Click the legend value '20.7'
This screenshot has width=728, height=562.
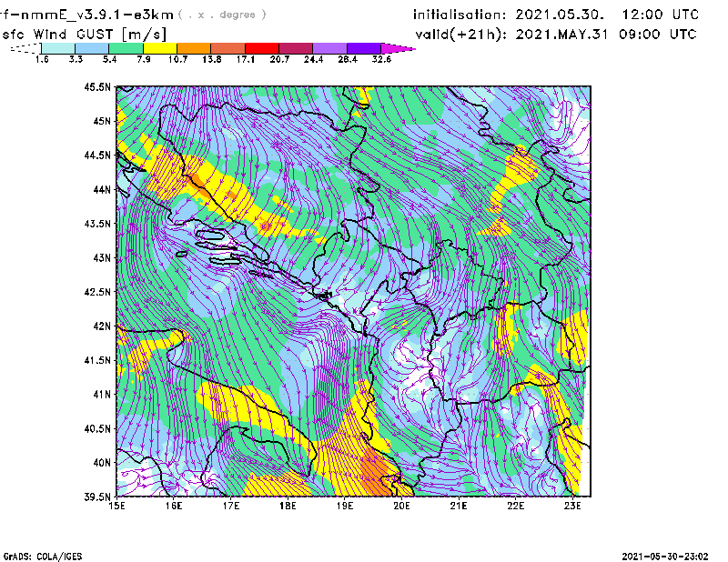pos(279,59)
